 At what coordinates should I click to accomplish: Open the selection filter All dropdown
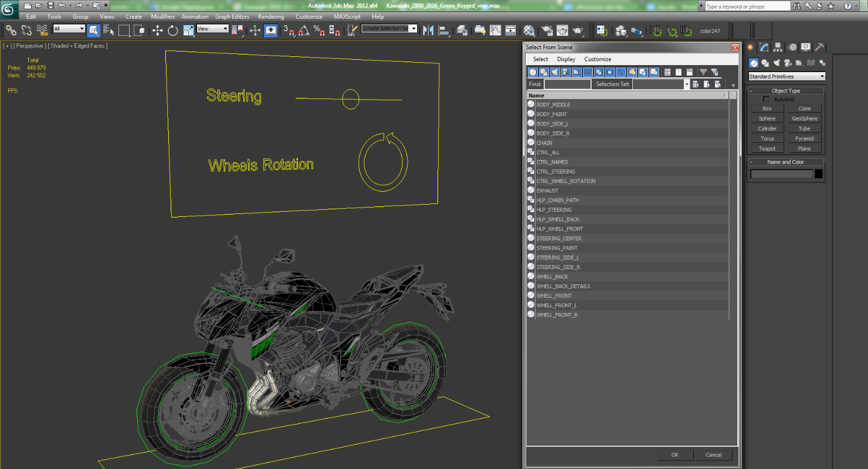point(69,29)
